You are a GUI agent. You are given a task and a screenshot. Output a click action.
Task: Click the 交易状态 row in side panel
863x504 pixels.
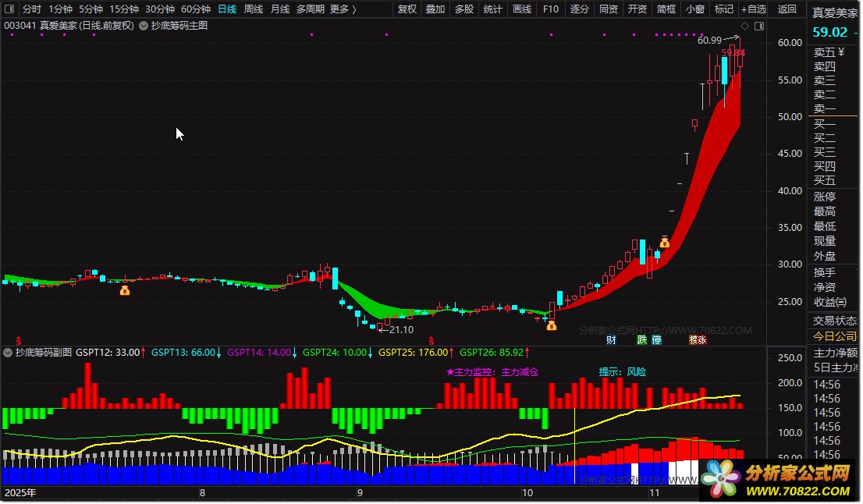(x=835, y=321)
